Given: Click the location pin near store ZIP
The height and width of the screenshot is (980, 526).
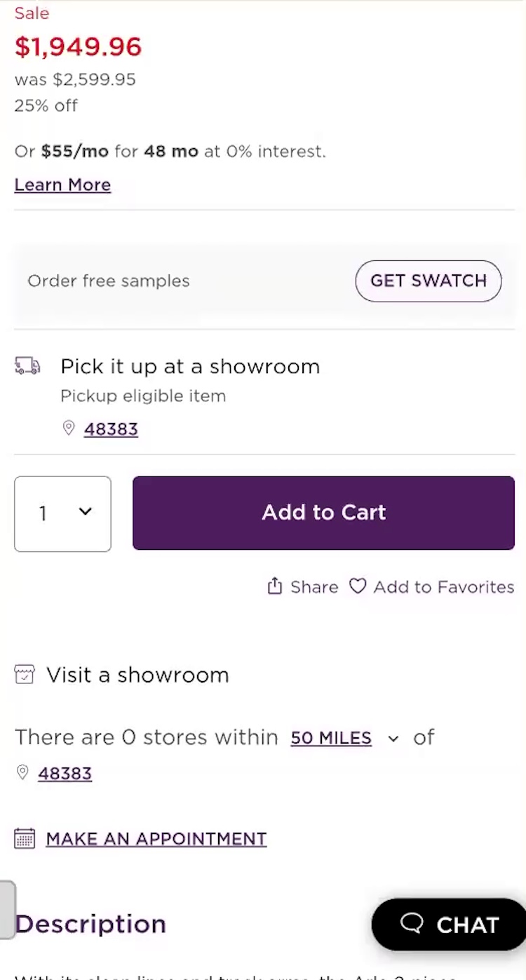Looking at the screenshot, I should (x=23, y=773).
